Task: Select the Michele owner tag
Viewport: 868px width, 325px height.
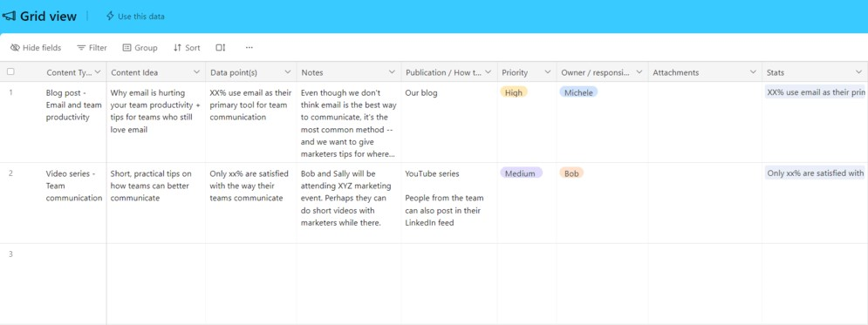Action: [578, 92]
